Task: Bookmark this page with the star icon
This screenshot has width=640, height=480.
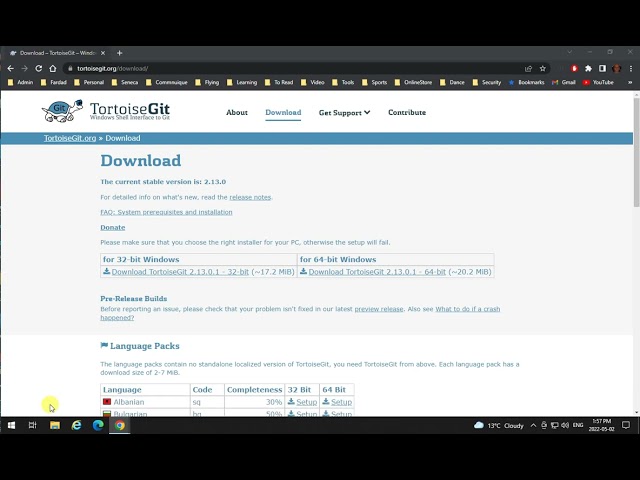Action: coord(542,69)
